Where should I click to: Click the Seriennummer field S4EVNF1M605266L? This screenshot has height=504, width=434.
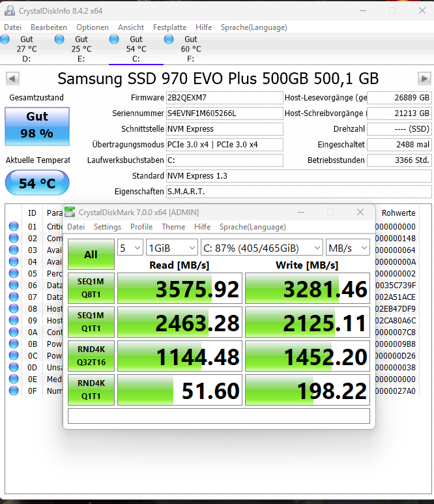pos(224,113)
